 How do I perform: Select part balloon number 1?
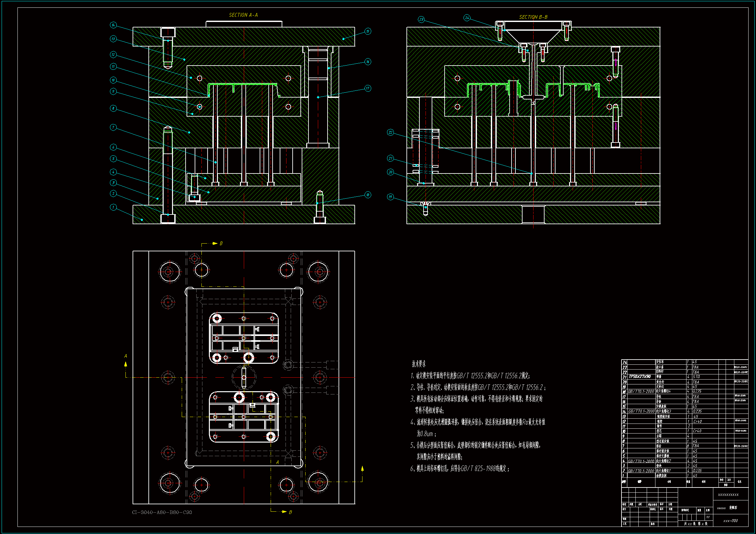(x=113, y=207)
